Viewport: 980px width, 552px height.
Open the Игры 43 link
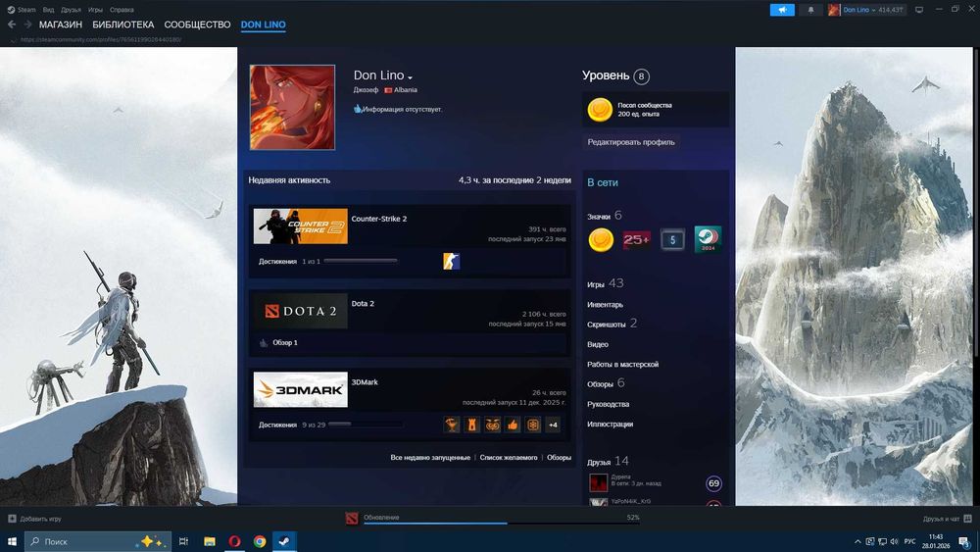605,283
